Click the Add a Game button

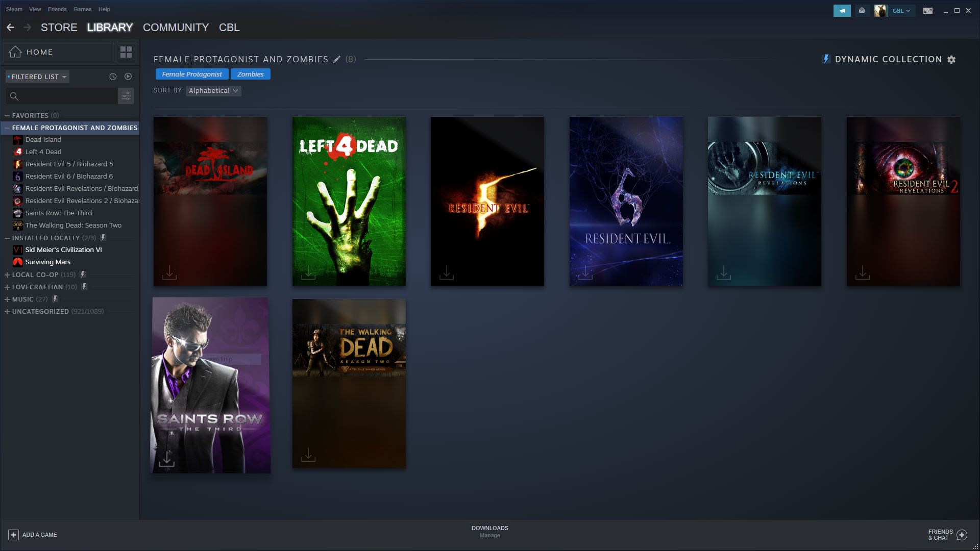33,535
